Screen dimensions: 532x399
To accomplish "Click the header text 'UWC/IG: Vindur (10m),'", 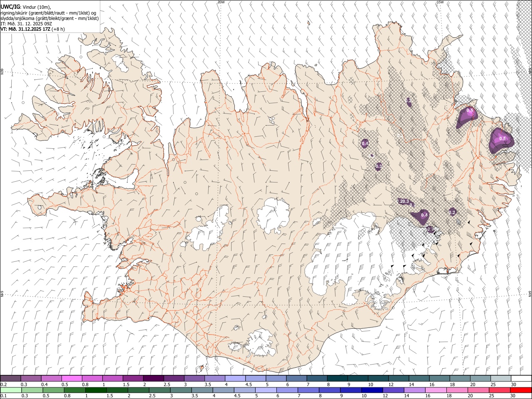I will (x=26, y=7).
